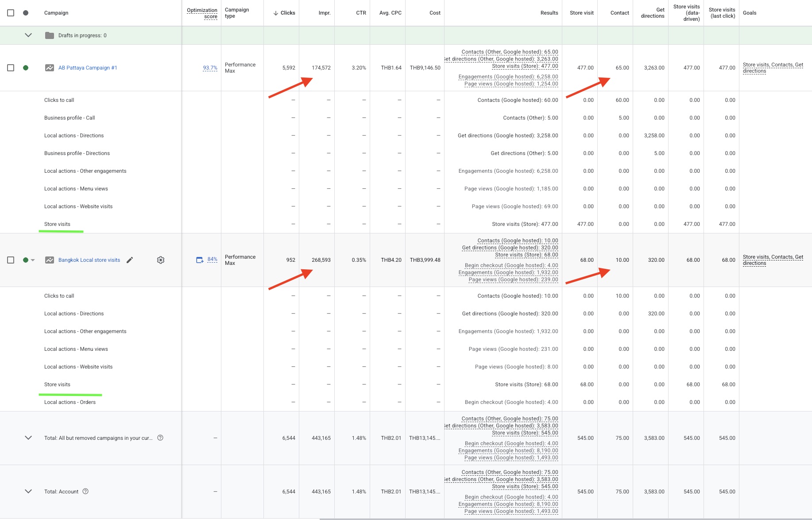Click the Get directions column header

tap(653, 13)
